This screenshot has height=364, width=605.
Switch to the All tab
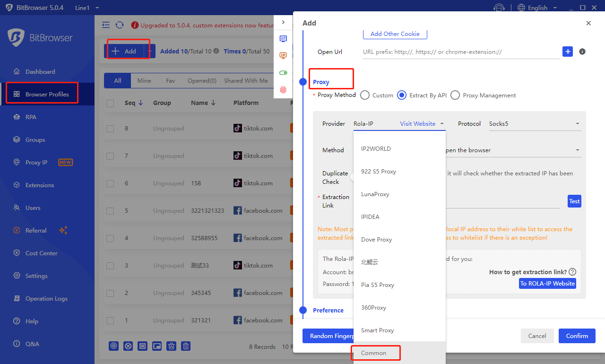[118, 80]
